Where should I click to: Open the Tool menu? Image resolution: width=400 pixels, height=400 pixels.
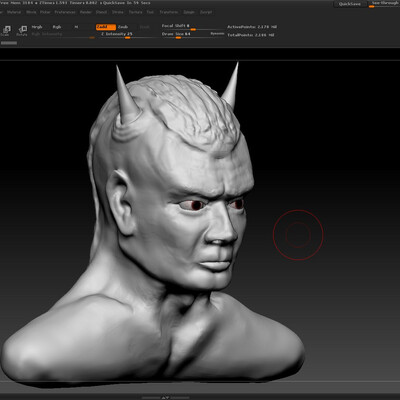(x=150, y=12)
